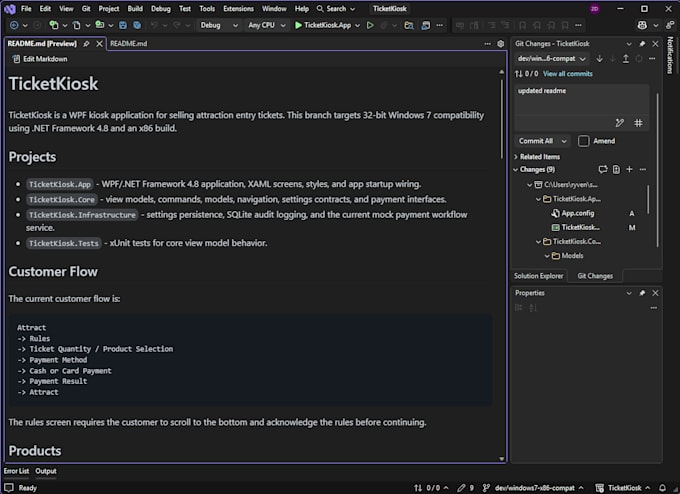The width and height of the screenshot is (680, 494).
Task: Click the preview scroll up arrow
Action: (502, 72)
